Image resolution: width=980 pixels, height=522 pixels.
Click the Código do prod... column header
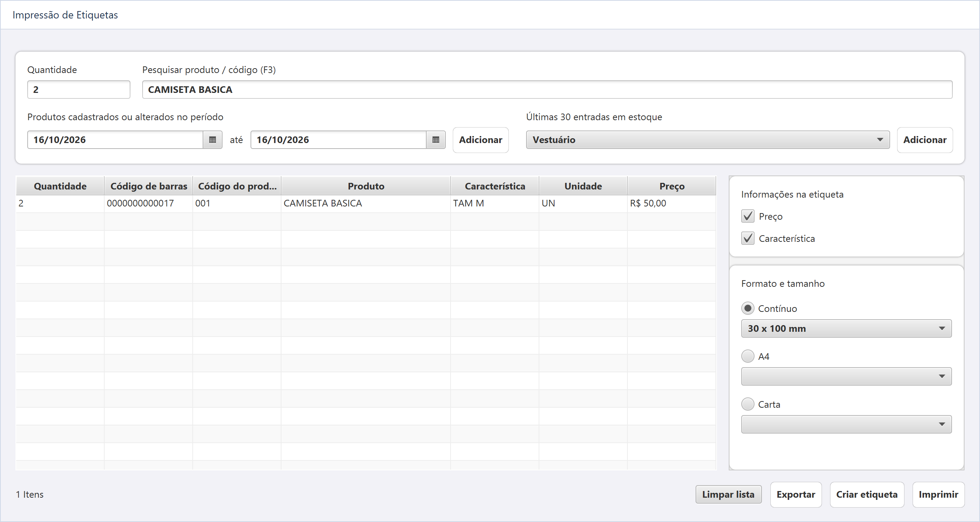coord(237,186)
